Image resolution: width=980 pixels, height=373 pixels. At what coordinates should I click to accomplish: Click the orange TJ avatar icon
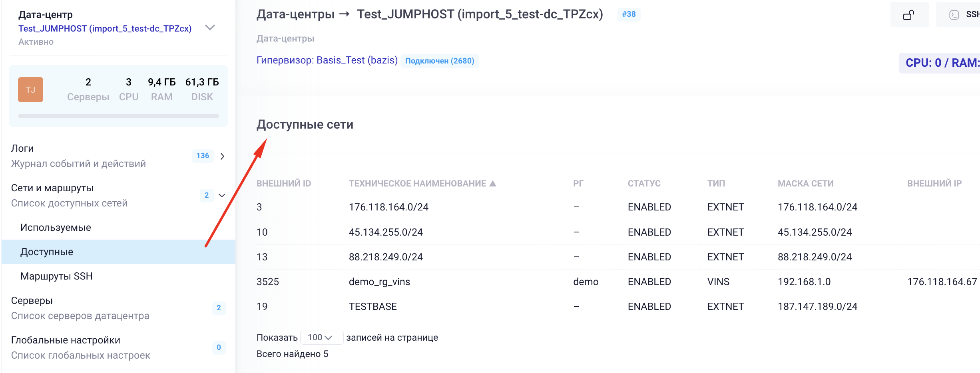pyautogui.click(x=30, y=89)
